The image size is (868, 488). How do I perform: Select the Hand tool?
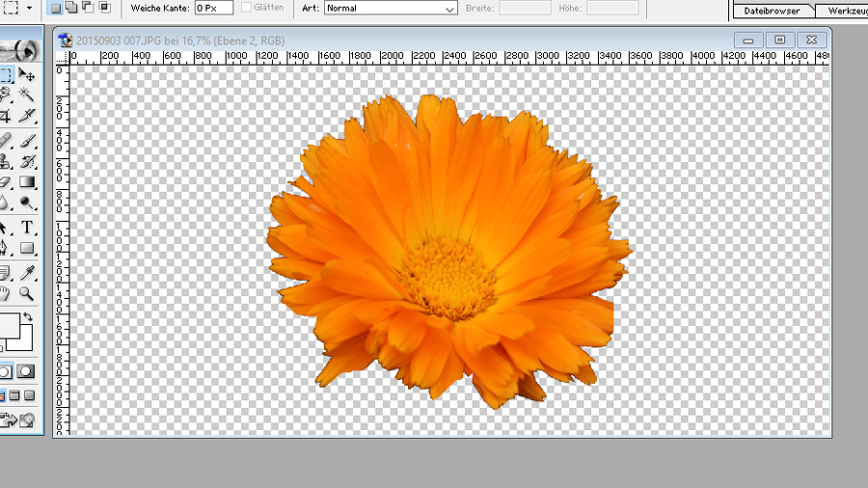tap(5, 293)
